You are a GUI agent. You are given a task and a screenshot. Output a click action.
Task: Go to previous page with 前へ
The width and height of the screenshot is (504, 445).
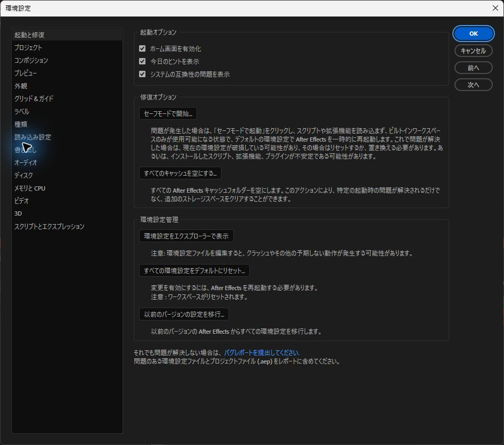(x=473, y=68)
